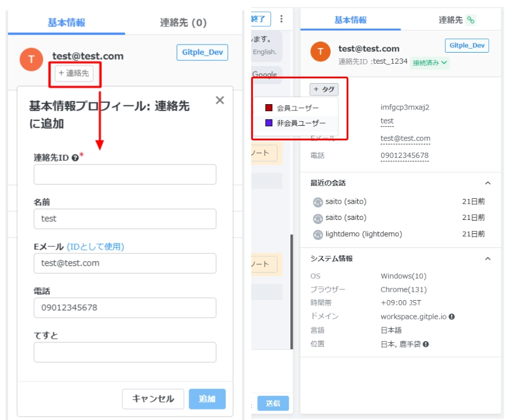Click the 送信 button
The height and width of the screenshot is (420, 507).
tap(273, 403)
